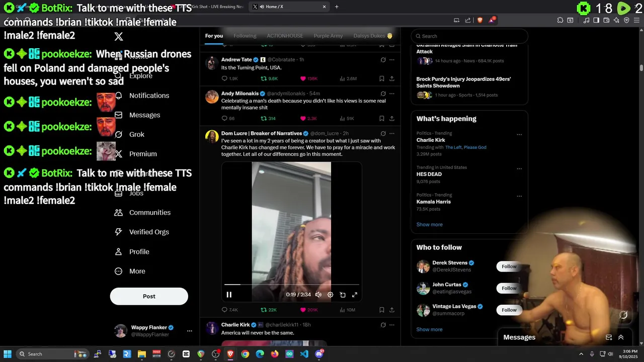Switch to the Following tab

(x=245, y=36)
